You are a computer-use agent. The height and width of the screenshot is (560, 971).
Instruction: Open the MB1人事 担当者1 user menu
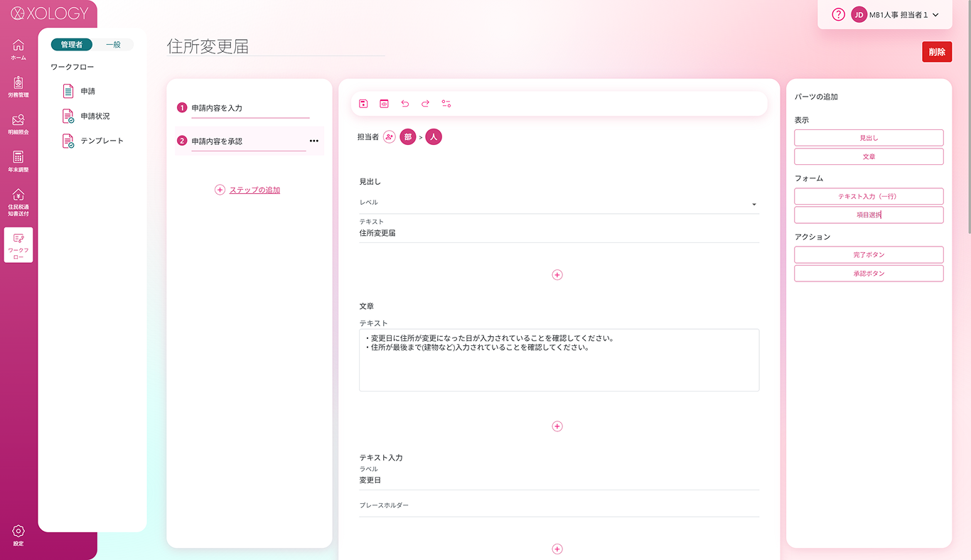click(x=897, y=15)
